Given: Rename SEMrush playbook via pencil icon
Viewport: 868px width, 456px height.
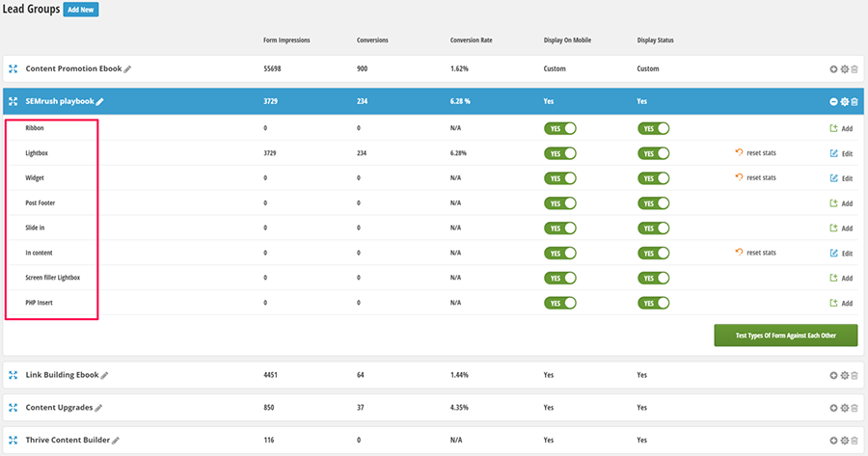Looking at the screenshot, I should click(99, 101).
